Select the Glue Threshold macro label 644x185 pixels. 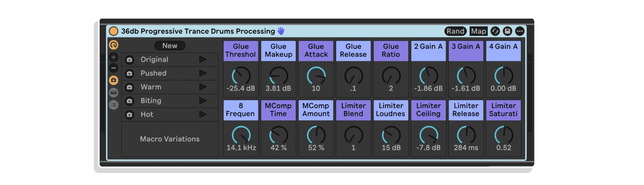pyautogui.click(x=241, y=51)
